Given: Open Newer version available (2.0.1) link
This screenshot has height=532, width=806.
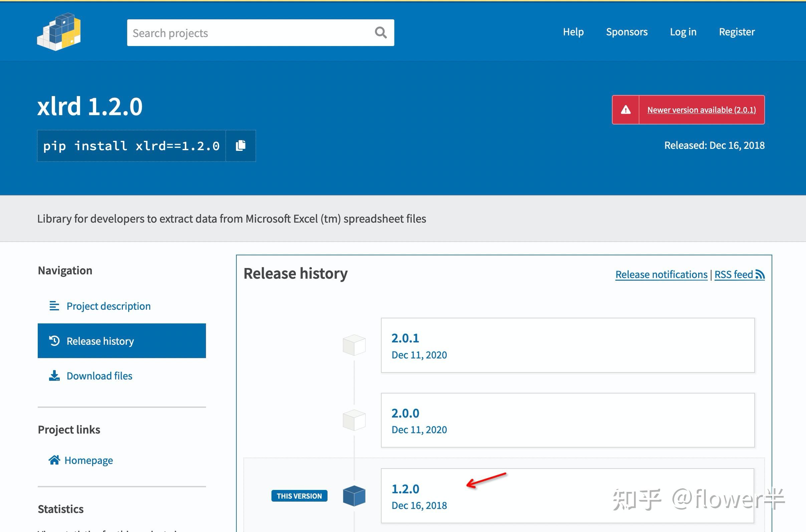Looking at the screenshot, I should tap(701, 110).
